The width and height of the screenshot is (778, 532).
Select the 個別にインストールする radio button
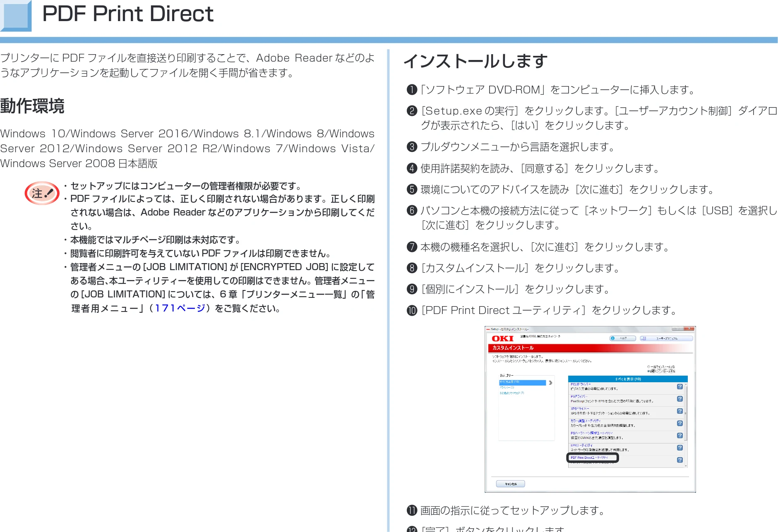click(648, 371)
